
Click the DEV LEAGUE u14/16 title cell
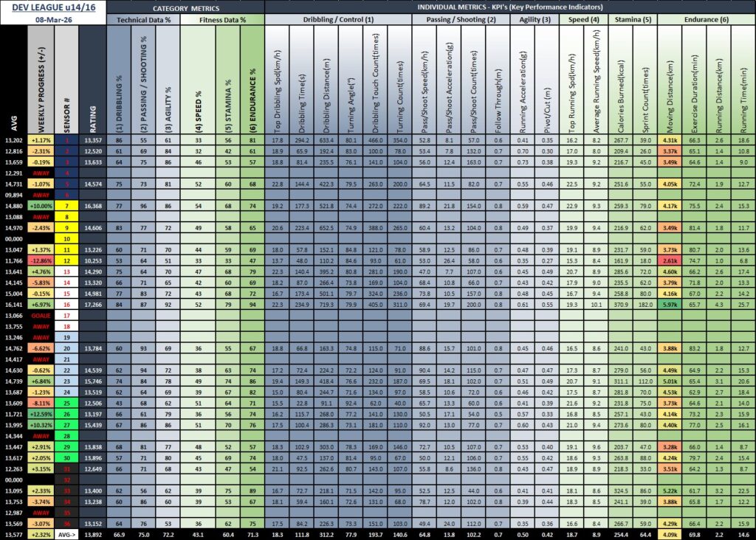pyautogui.click(x=53, y=6)
